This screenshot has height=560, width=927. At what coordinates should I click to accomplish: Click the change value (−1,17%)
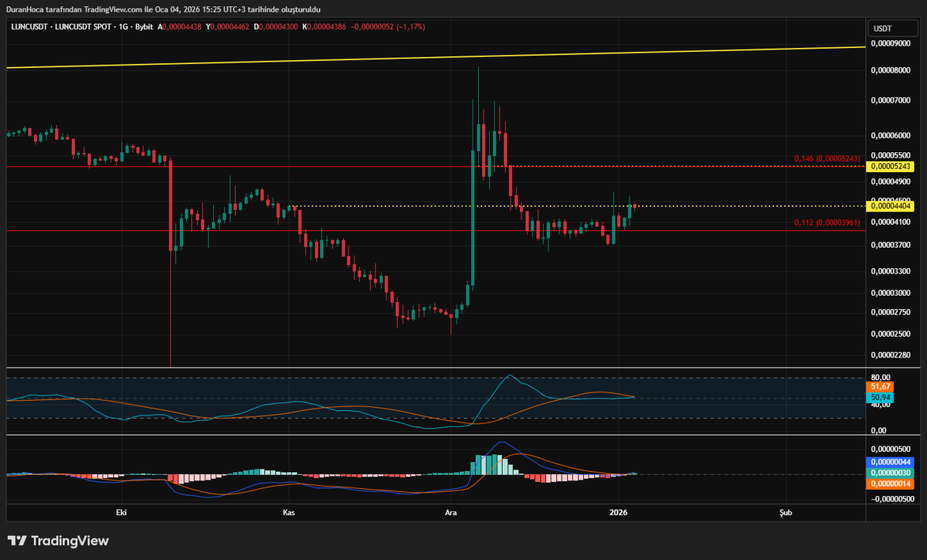(411, 27)
